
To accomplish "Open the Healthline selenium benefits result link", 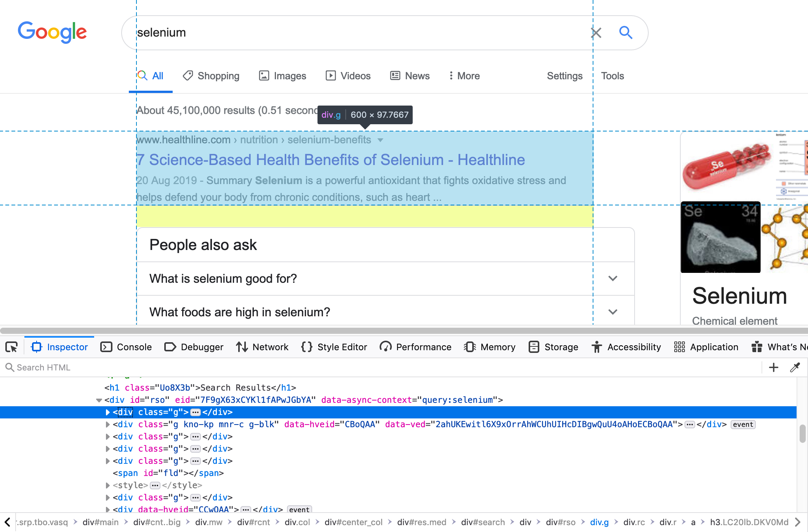I will tap(331, 160).
